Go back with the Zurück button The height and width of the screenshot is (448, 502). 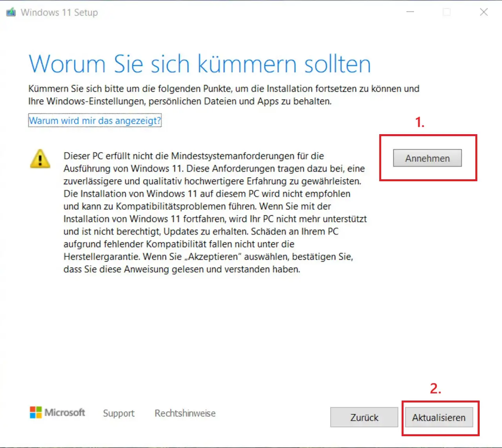364,417
